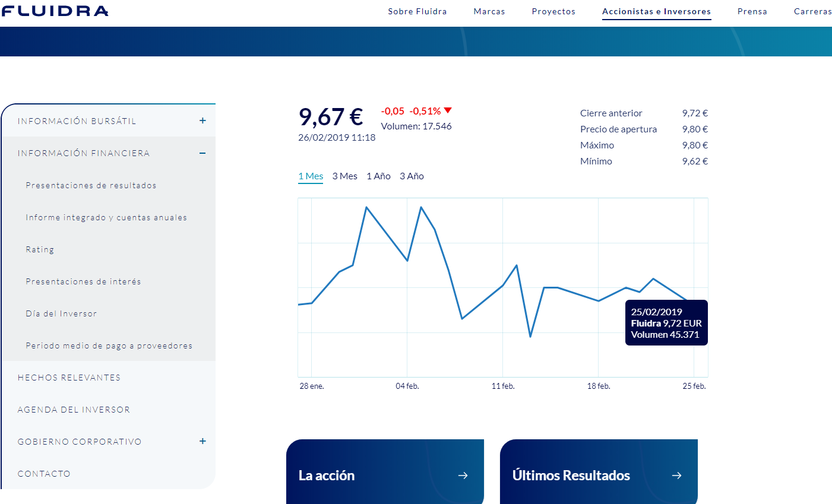Switch chart to 3 Año range
The width and height of the screenshot is (832, 504).
[412, 176]
